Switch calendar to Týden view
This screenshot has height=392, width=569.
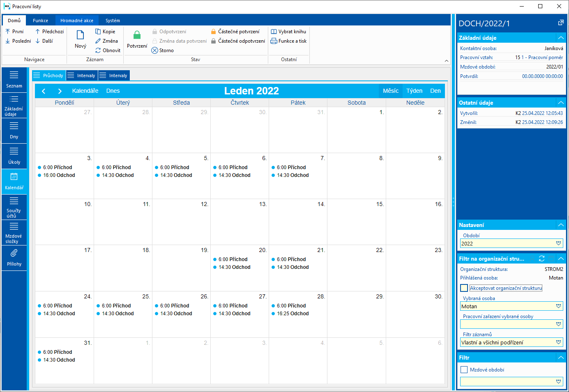[415, 91]
